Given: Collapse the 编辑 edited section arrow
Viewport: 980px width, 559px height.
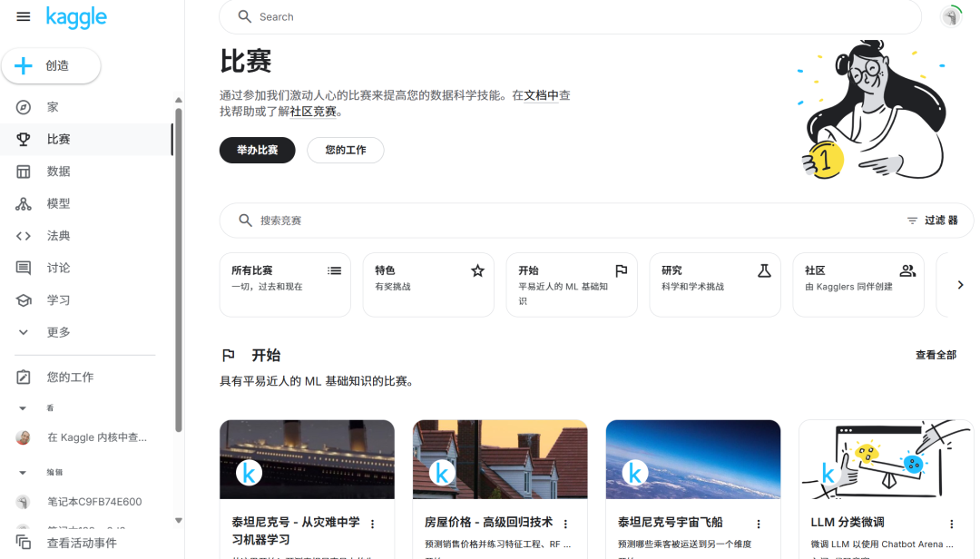Looking at the screenshot, I should click(x=23, y=473).
